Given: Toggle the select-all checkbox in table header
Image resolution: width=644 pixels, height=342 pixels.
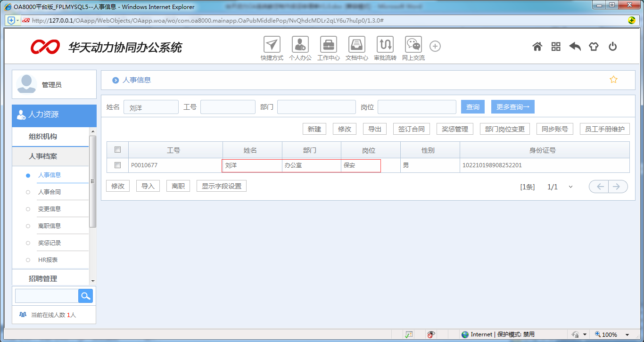Looking at the screenshot, I should click(117, 149).
